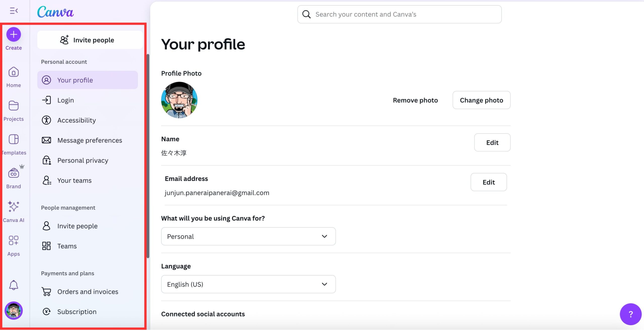The height and width of the screenshot is (333, 644).
Task: Click the Invite people button at top
Action: (x=90, y=40)
